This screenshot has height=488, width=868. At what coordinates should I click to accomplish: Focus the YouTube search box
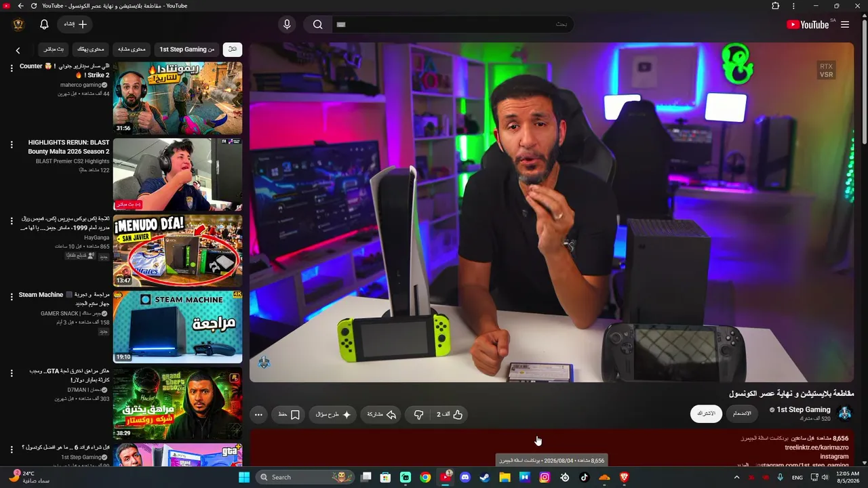(453, 24)
